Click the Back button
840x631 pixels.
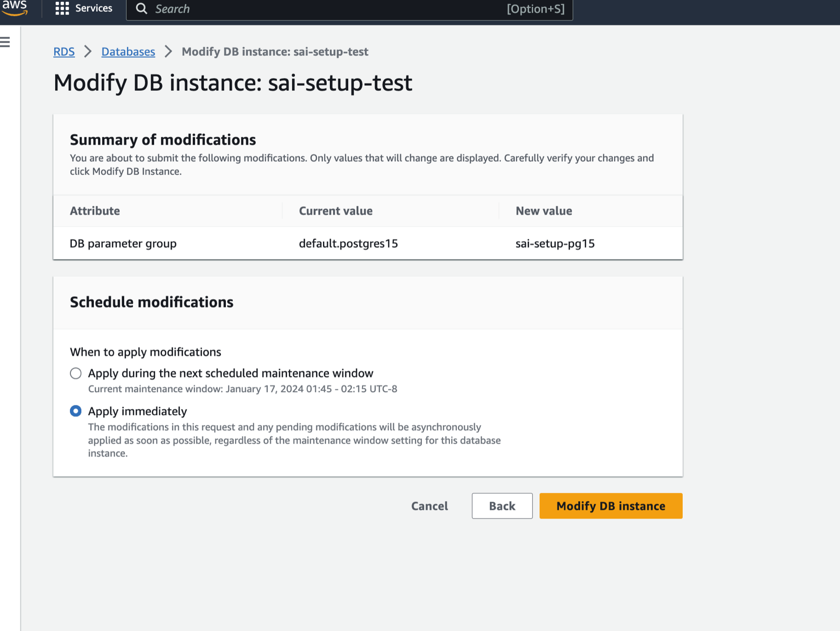tap(502, 506)
